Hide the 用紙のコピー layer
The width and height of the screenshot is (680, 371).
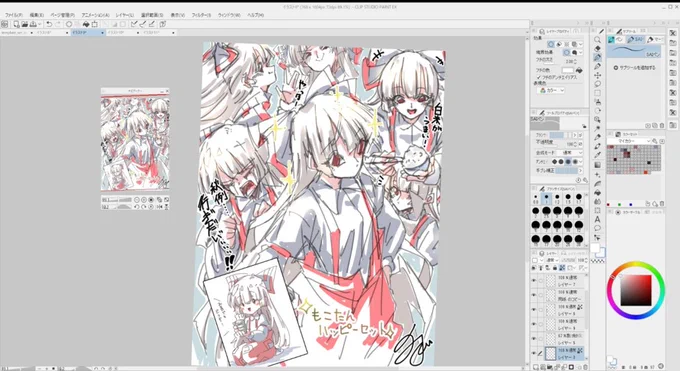coord(534,295)
